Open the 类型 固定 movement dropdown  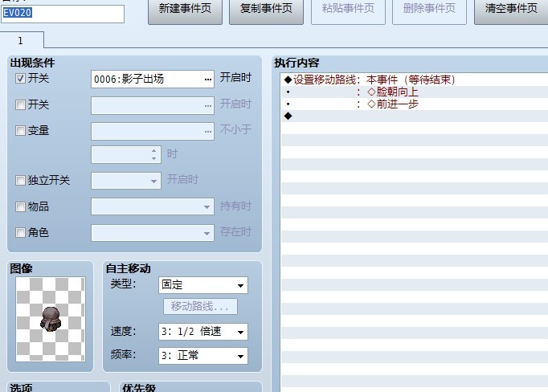click(203, 285)
